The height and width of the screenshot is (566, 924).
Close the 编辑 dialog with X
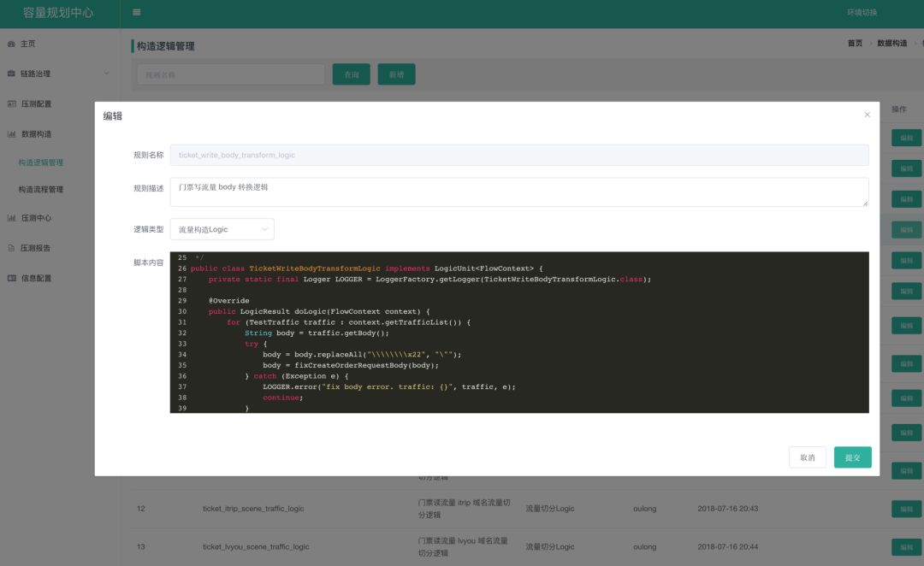coord(867,115)
